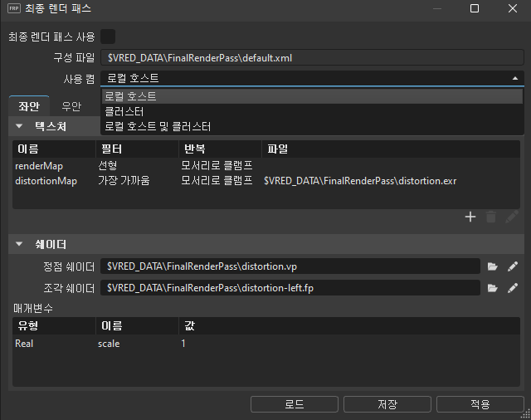This screenshot has width=531, height=420.
Task: Click the 로드 button
Action: pyautogui.click(x=295, y=404)
